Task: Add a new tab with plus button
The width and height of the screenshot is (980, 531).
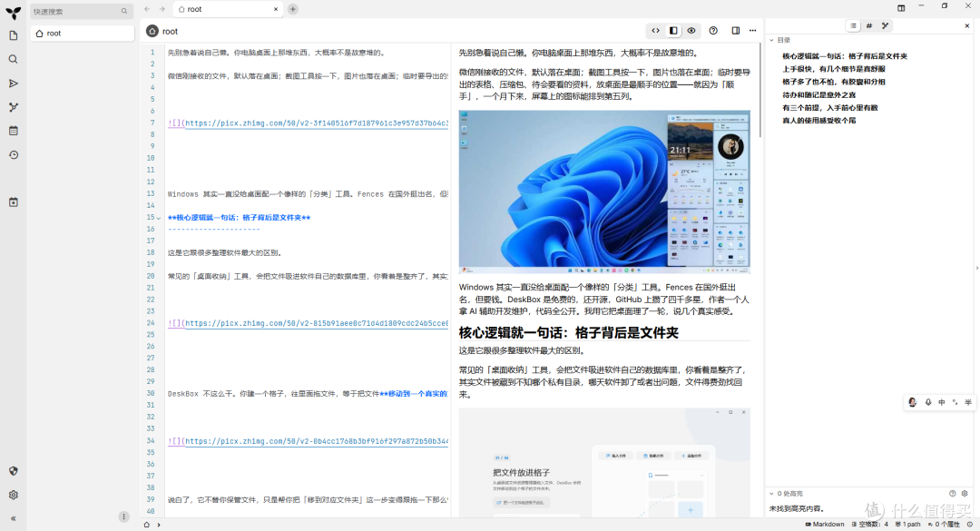Action: click(292, 9)
